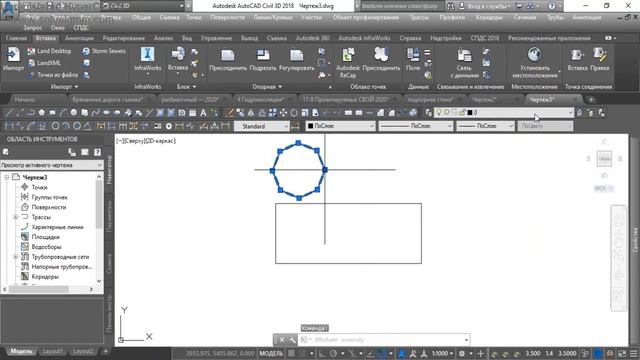Click the Import (Импорт) button
The image size is (640, 360).
point(13,59)
